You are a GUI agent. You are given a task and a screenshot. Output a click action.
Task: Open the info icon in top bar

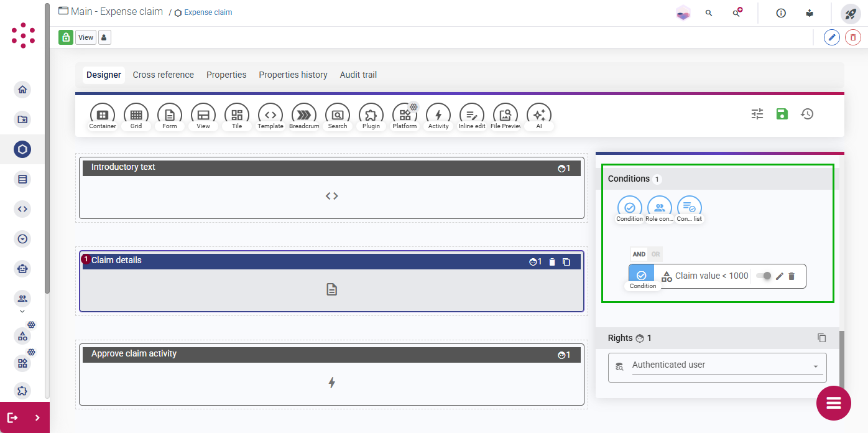[782, 13]
